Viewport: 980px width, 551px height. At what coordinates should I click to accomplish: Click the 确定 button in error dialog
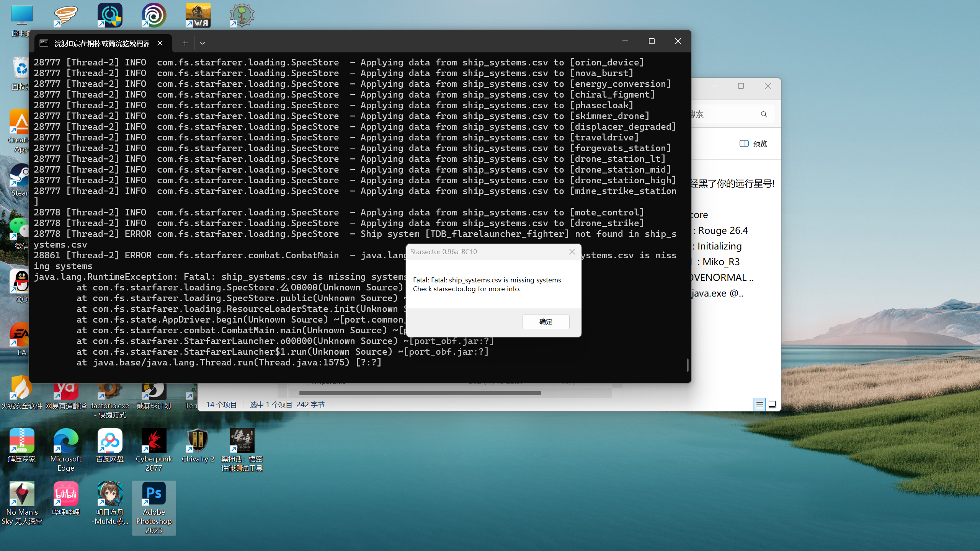(546, 322)
